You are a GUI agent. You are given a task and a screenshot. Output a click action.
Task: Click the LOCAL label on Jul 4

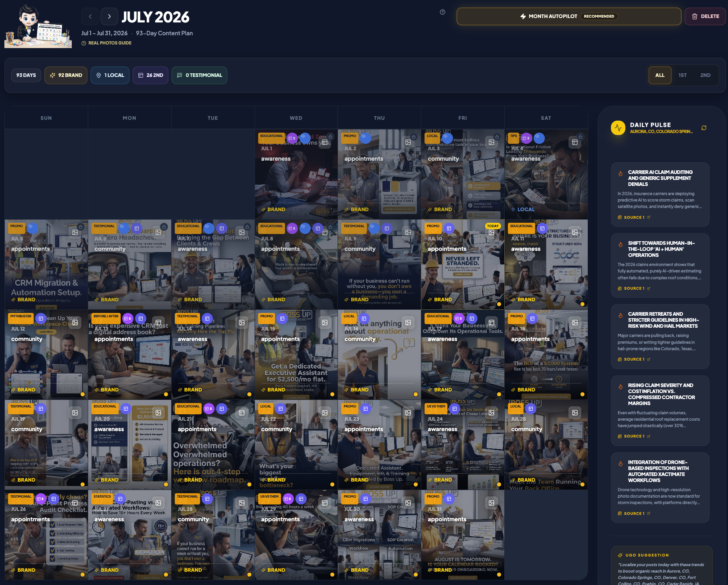click(523, 210)
